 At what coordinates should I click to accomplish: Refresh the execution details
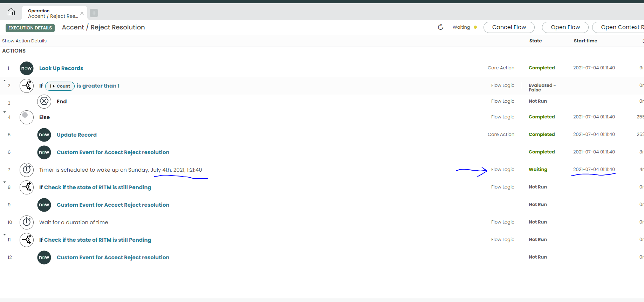pos(441,27)
